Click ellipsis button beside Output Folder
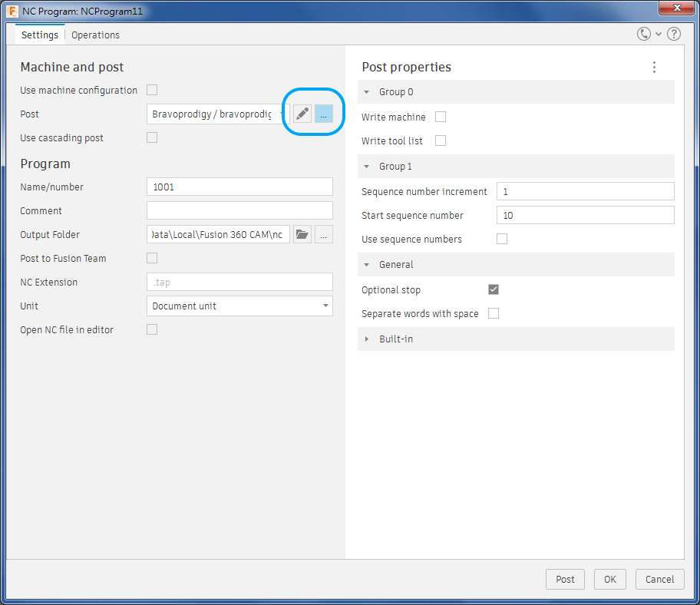This screenshot has height=605, width=700. tap(323, 235)
